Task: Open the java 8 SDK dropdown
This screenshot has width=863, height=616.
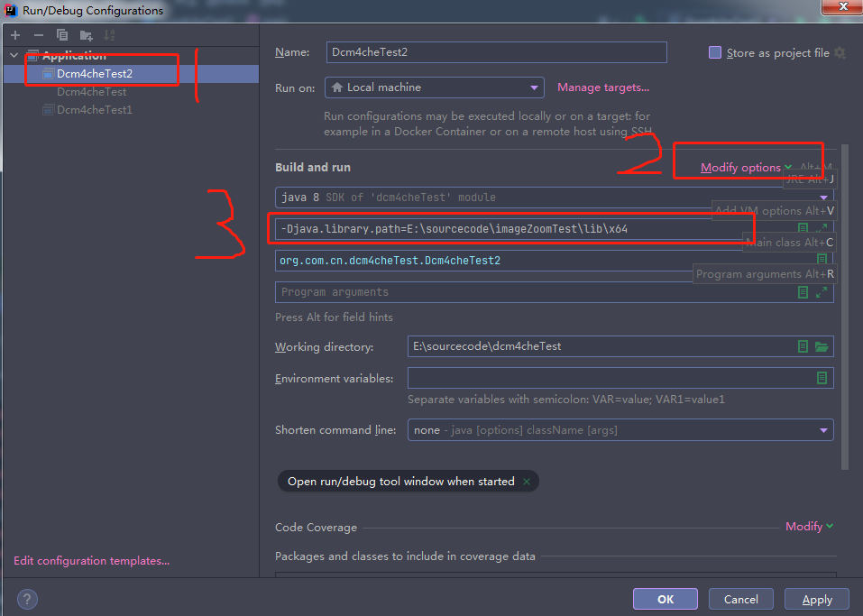Action: click(x=555, y=198)
